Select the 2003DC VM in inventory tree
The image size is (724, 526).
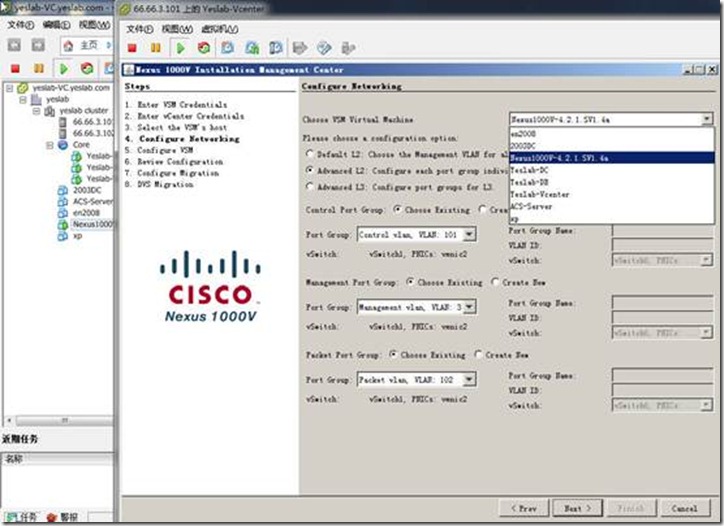click(87, 190)
